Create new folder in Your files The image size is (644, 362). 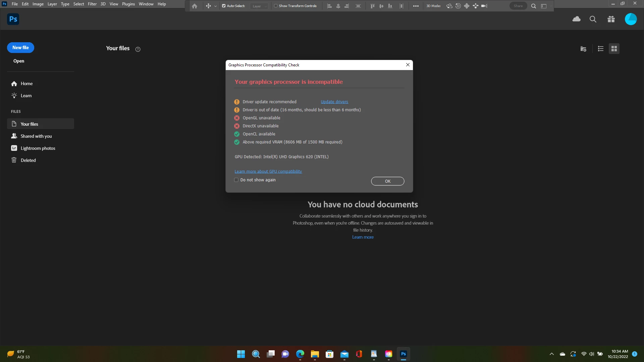click(583, 49)
